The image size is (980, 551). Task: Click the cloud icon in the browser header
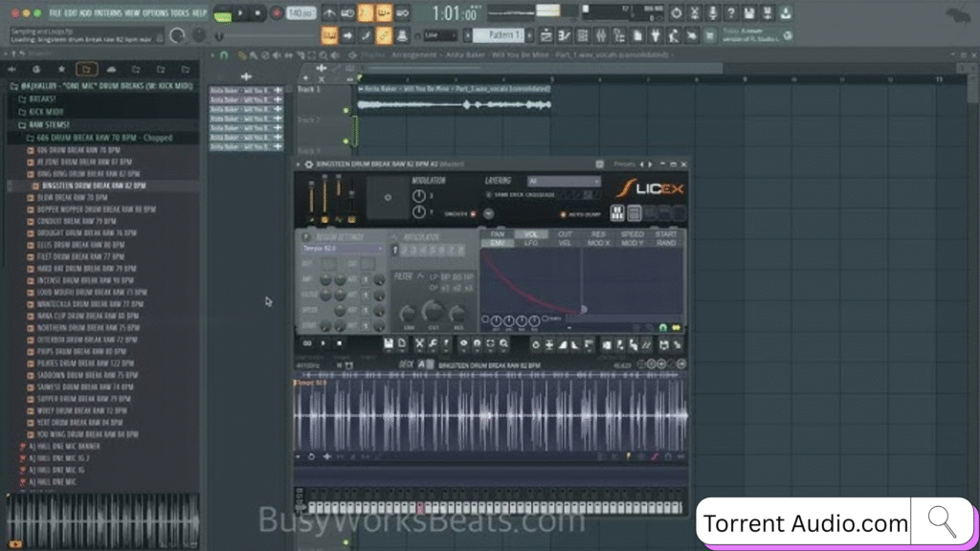111,70
